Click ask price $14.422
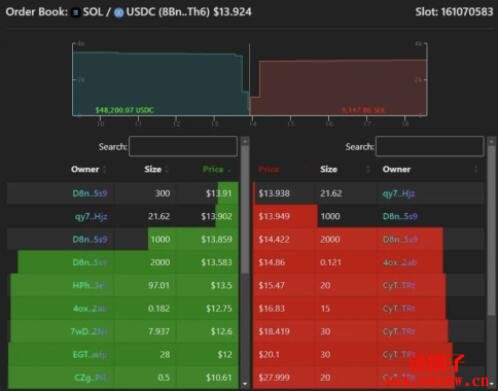 [x=274, y=239]
